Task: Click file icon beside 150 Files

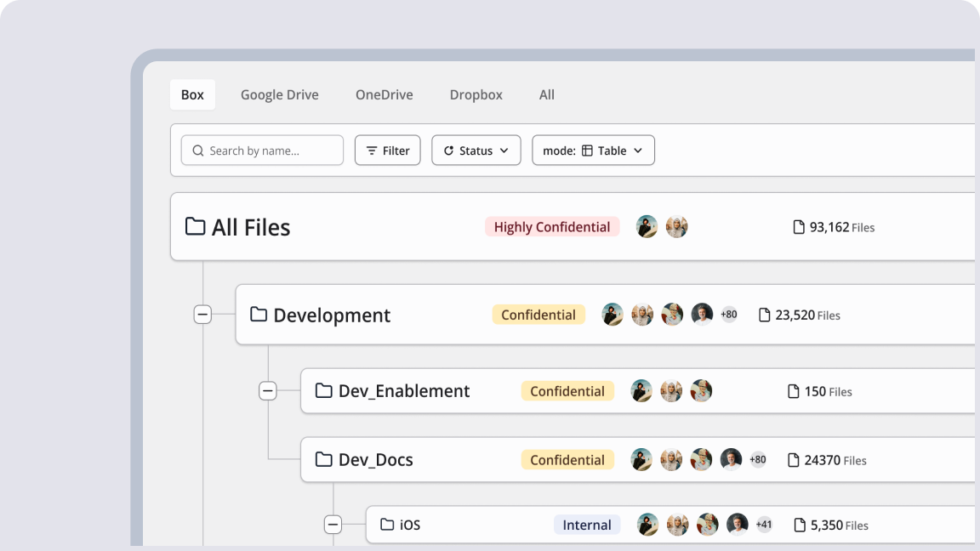Action: pos(793,391)
